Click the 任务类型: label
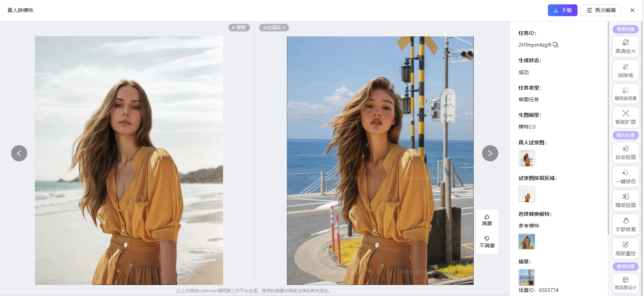This screenshot has width=644, height=296. 530,88
